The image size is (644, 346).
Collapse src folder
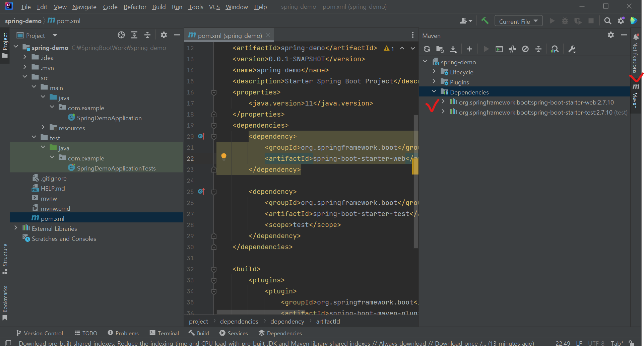(x=25, y=77)
